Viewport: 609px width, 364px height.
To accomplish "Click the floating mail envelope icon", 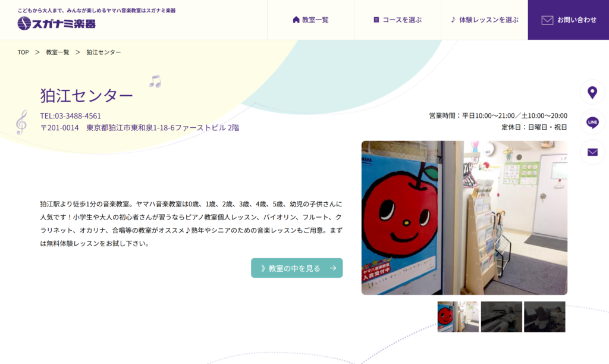I will pyautogui.click(x=592, y=152).
